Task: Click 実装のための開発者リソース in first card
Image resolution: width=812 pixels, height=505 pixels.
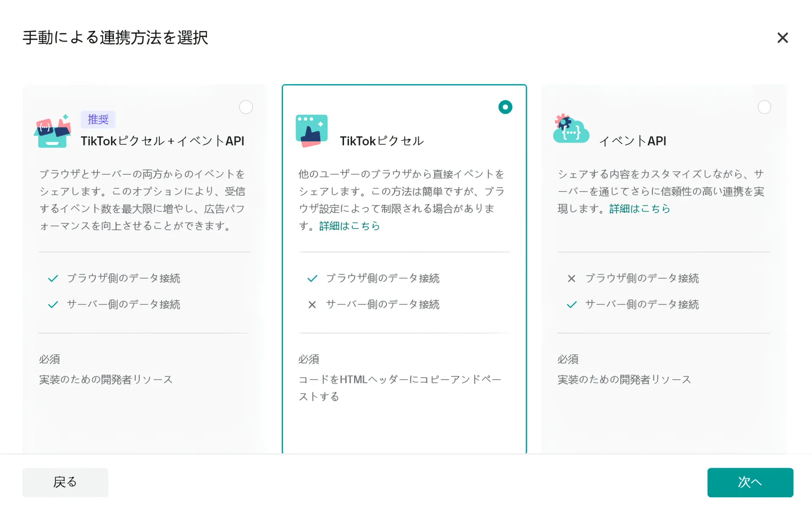Action: 106,380
